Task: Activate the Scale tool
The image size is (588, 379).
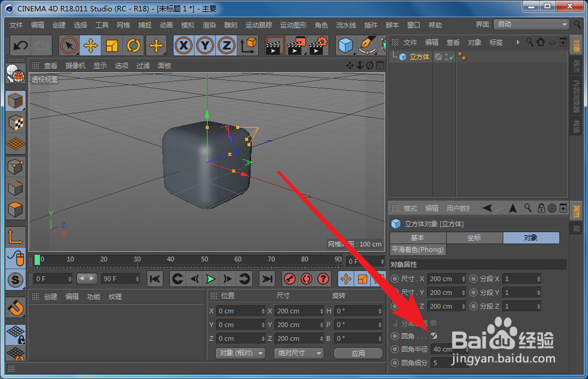Action: pyautogui.click(x=112, y=46)
